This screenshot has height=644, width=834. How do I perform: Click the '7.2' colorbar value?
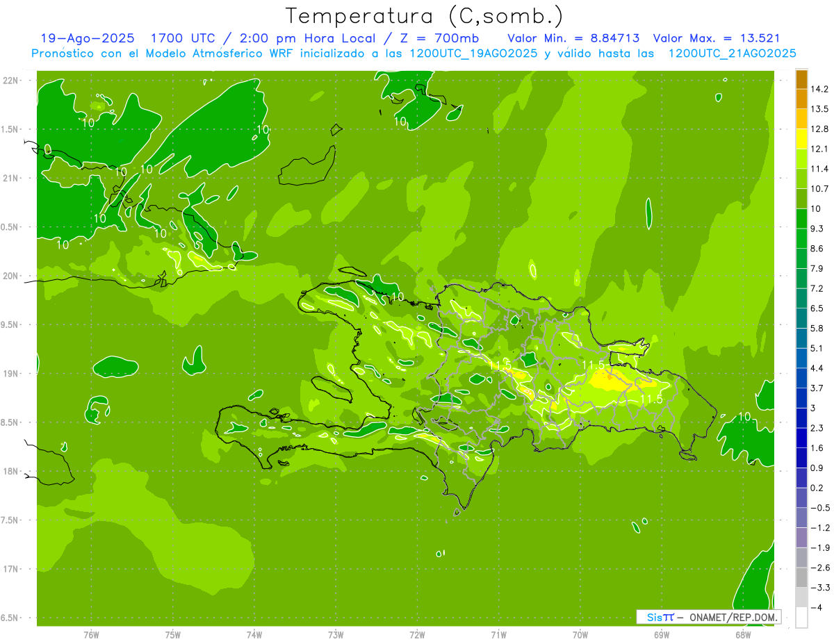(817, 288)
